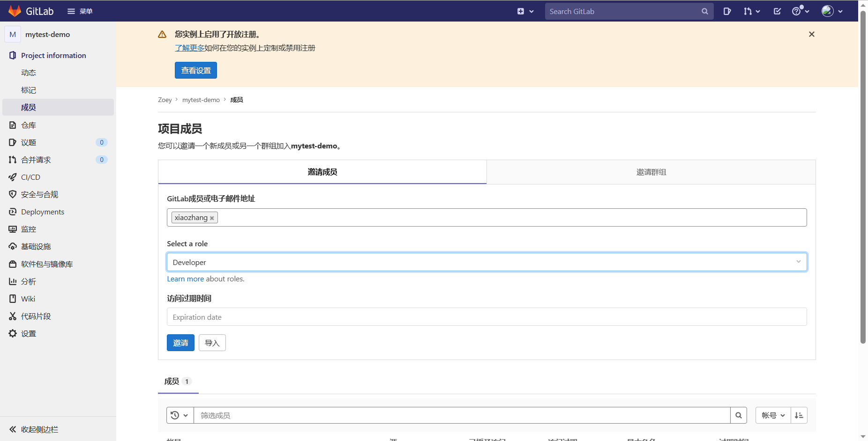Click the Learn more link about roles

[x=185, y=279]
